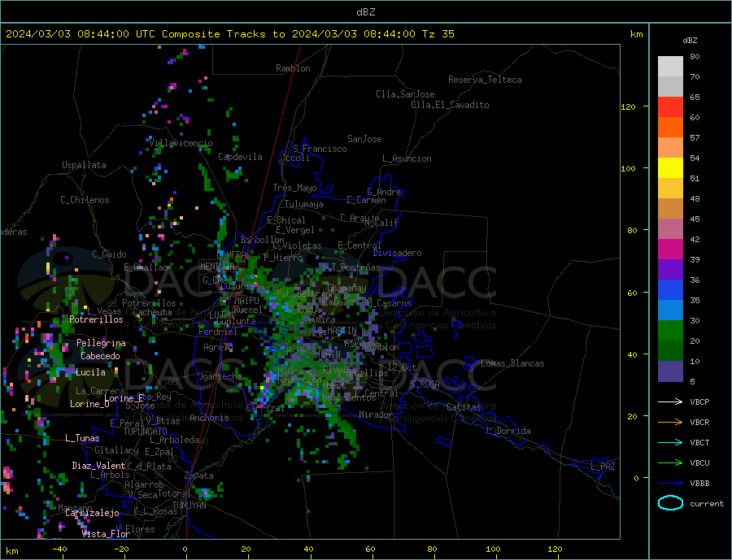Click the S_Francisco map label

tap(320, 149)
